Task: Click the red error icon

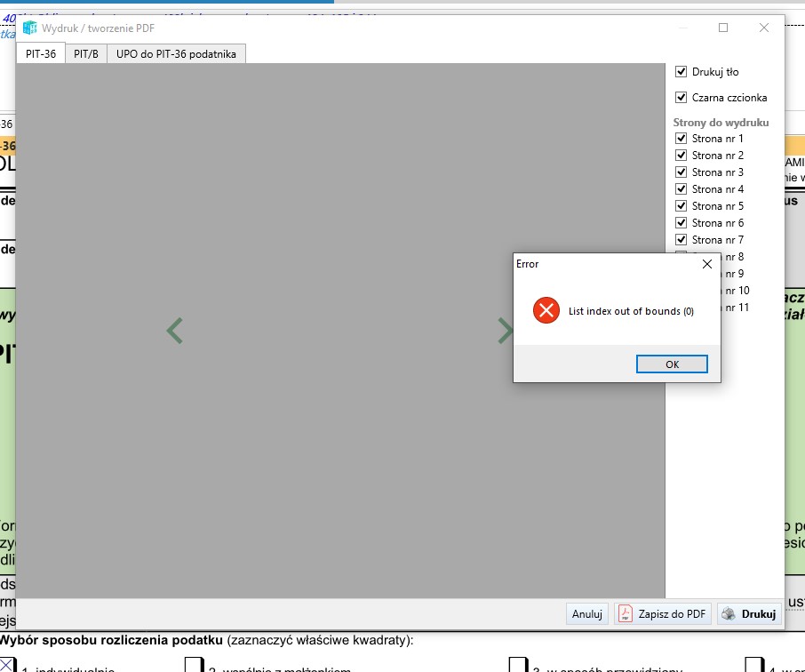Action: click(x=546, y=310)
